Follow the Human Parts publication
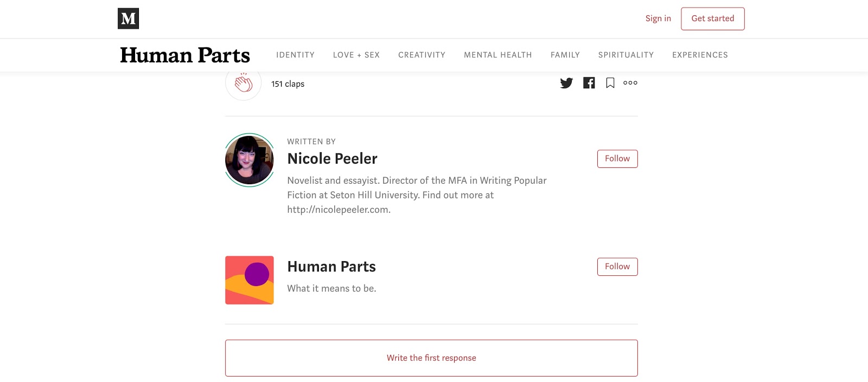 coord(617,267)
